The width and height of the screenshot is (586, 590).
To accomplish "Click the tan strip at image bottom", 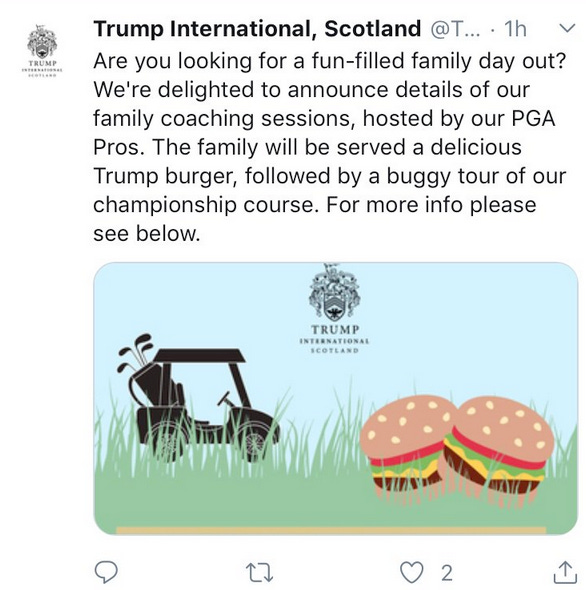I will [x=331, y=531].
